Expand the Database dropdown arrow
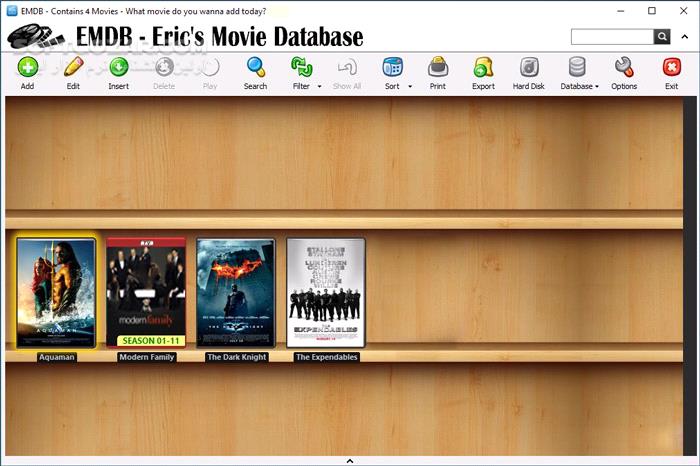The width and height of the screenshot is (700, 466). pyautogui.click(x=597, y=87)
